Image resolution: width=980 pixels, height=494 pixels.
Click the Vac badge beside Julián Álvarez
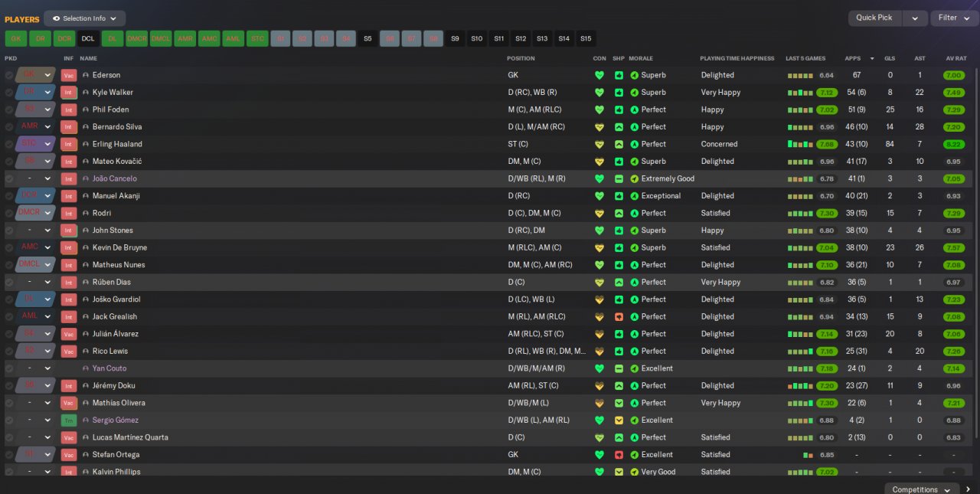pyautogui.click(x=69, y=334)
